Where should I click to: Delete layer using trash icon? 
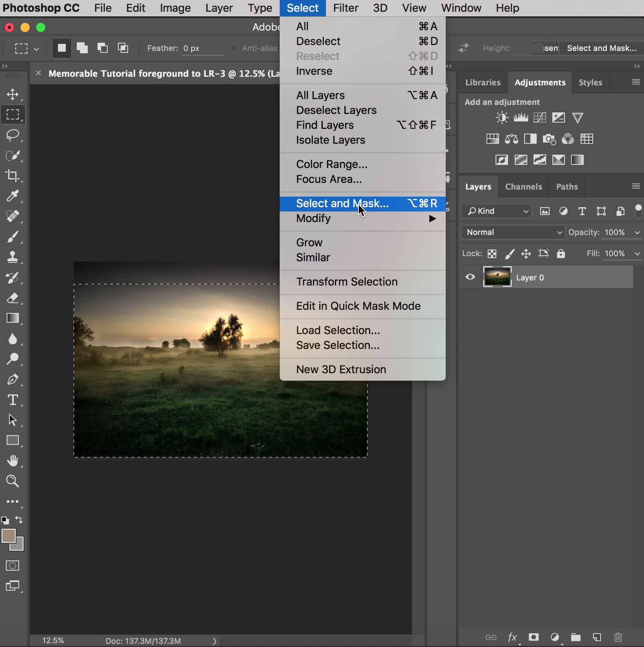point(618,637)
